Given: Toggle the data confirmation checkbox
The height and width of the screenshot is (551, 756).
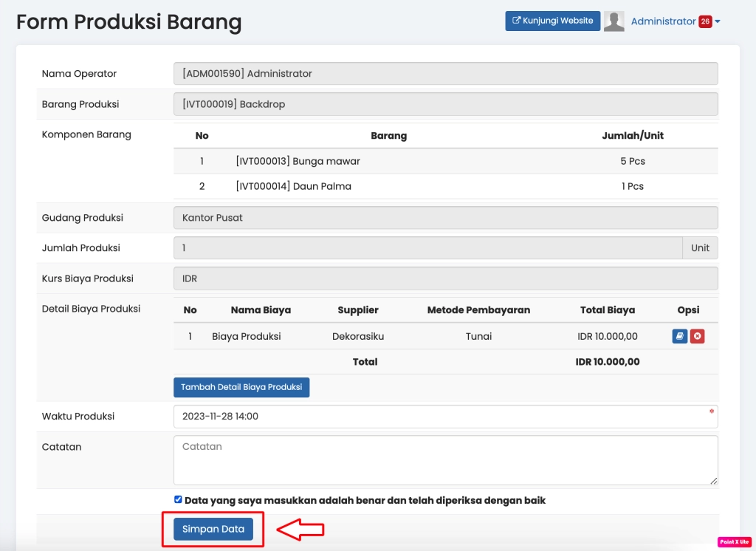Looking at the screenshot, I should tap(178, 499).
